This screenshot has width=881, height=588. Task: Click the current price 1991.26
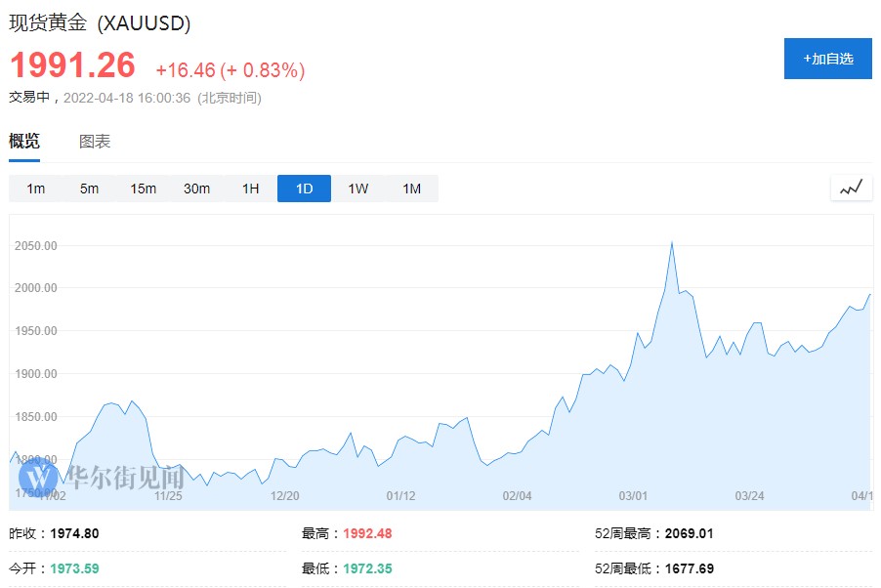pyautogui.click(x=73, y=66)
